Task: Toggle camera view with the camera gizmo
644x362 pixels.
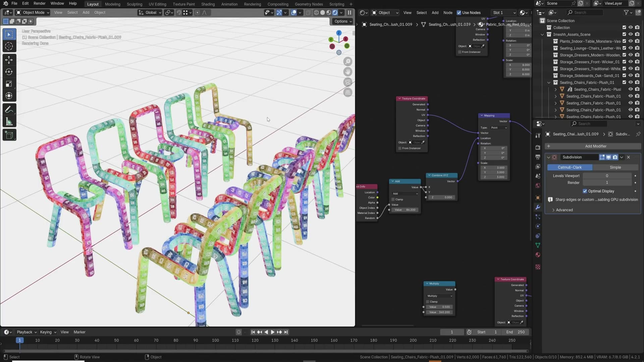Action: 348,82
